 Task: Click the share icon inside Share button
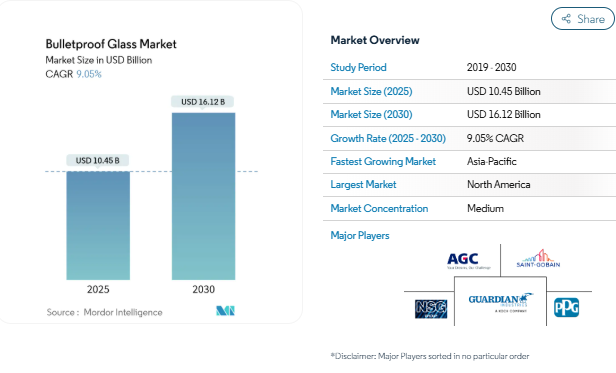(x=566, y=18)
